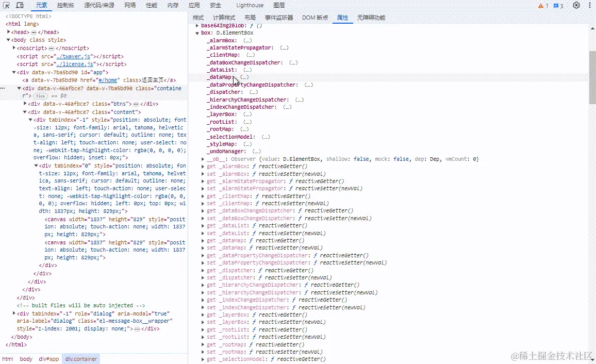Switch to the 网络 tab
The height and width of the screenshot is (364, 596).
tap(130, 5)
